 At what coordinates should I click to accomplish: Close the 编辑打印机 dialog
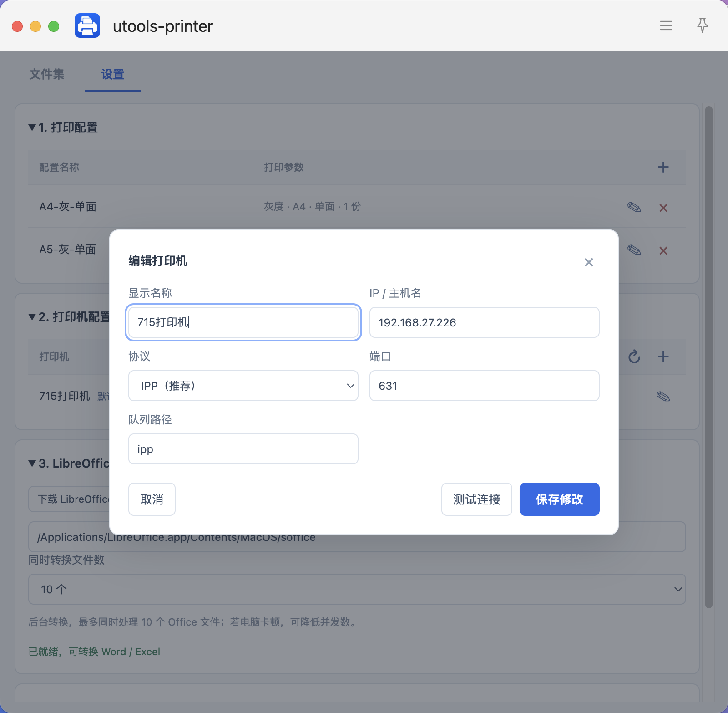589,262
